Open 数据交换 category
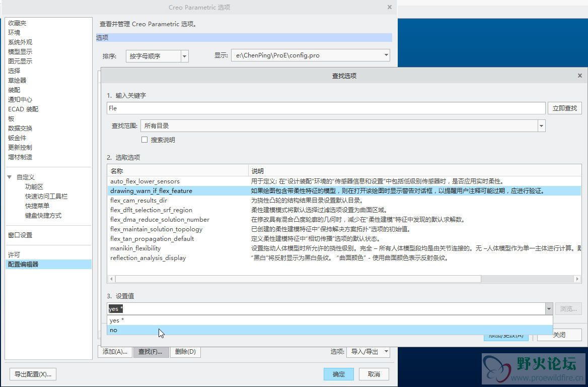The width and height of the screenshot is (588, 387). tap(20, 128)
